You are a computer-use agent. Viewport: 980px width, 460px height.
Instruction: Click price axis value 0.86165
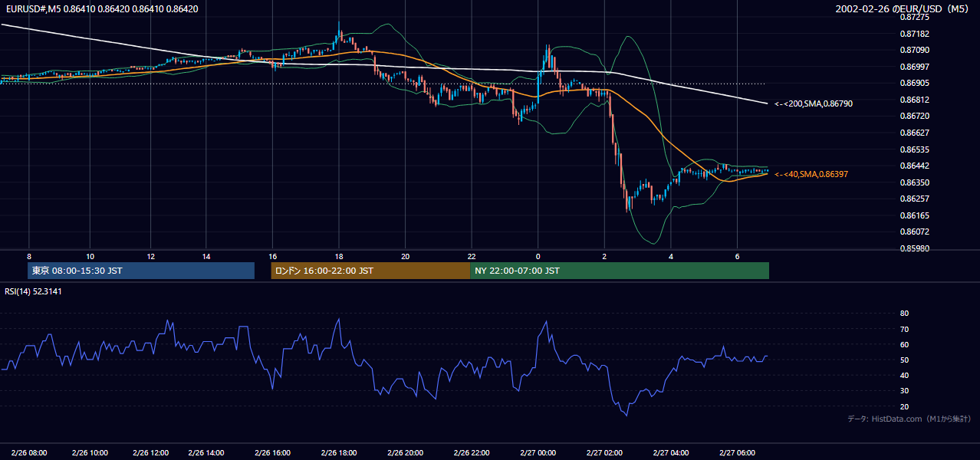point(916,215)
